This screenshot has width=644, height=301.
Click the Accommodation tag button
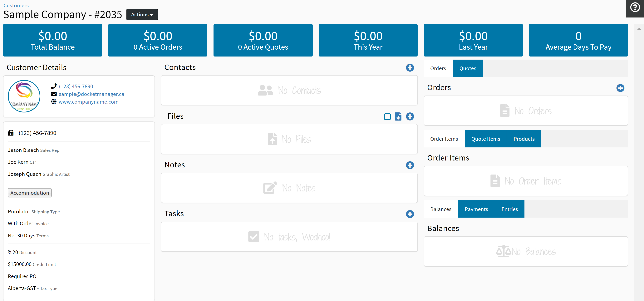point(30,193)
